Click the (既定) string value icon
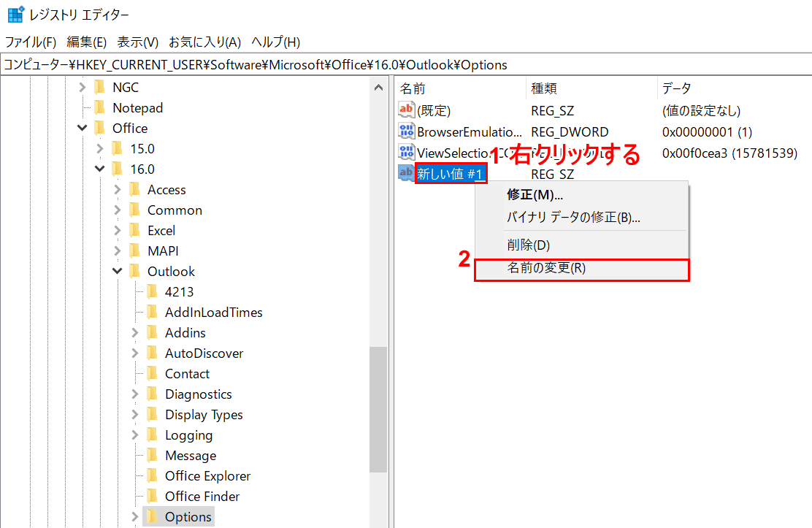Viewport: 812px width, 528px height. [x=406, y=110]
